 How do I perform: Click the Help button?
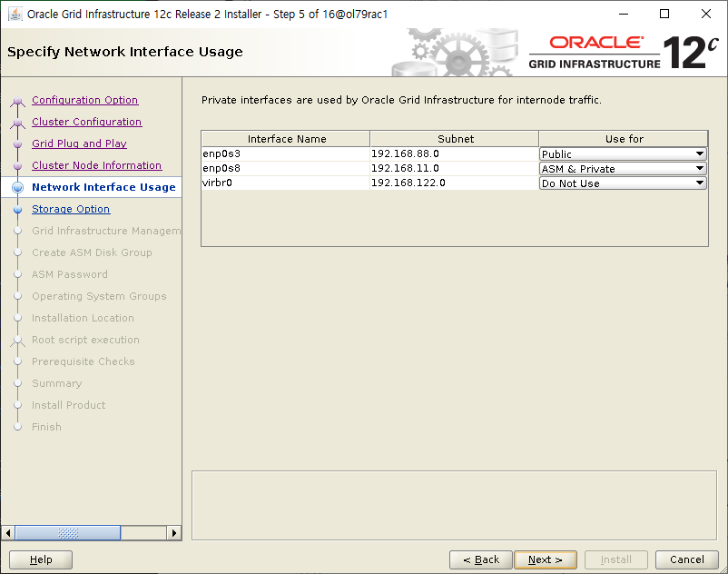coord(41,559)
